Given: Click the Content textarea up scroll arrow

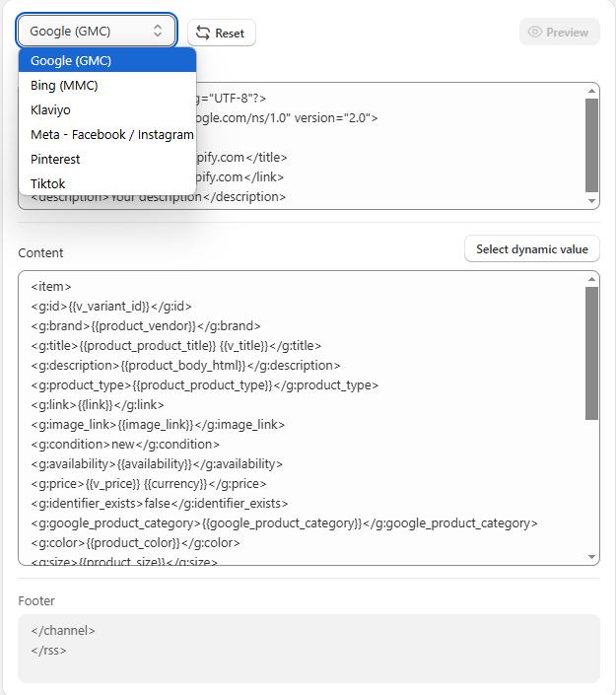Looking at the screenshot, I should click(591, 279).
